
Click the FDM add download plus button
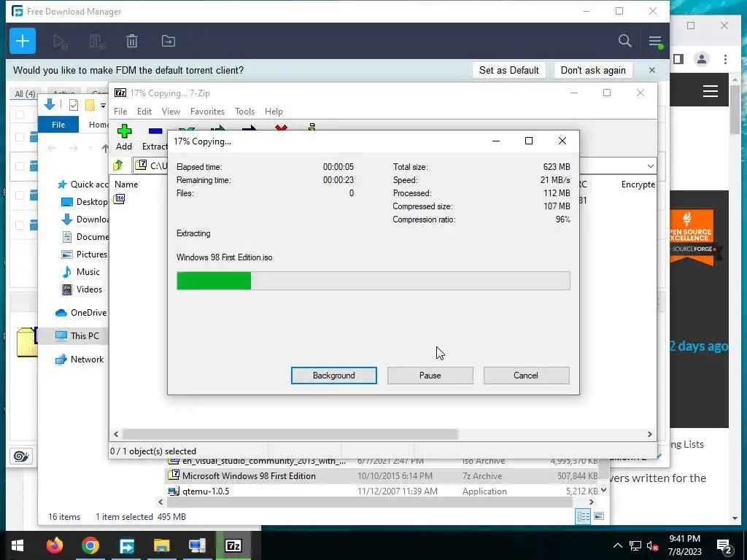[x=23, y=41]
